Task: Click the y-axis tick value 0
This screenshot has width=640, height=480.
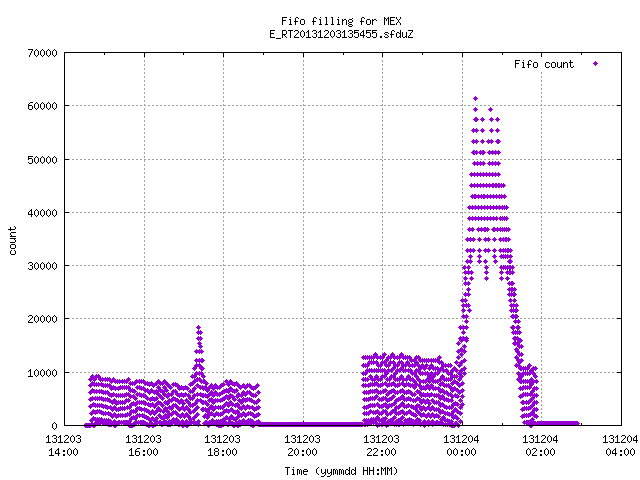Action: point(55,426)
